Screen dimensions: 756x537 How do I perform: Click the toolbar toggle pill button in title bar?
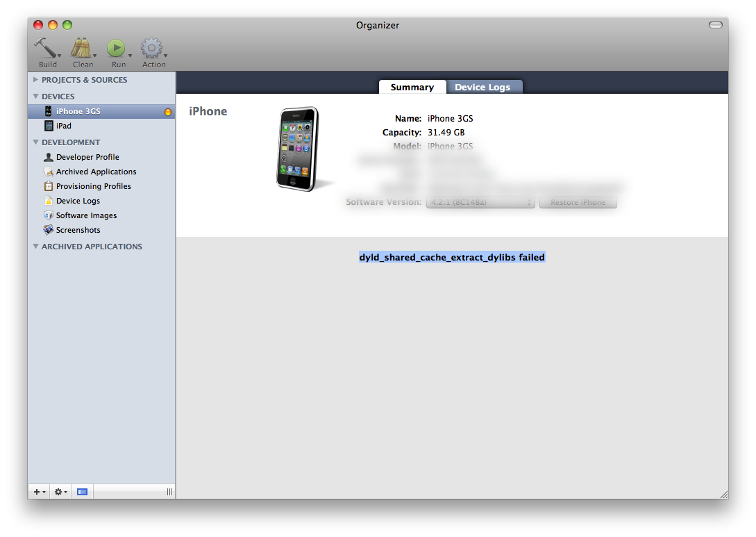pos(716,25)
